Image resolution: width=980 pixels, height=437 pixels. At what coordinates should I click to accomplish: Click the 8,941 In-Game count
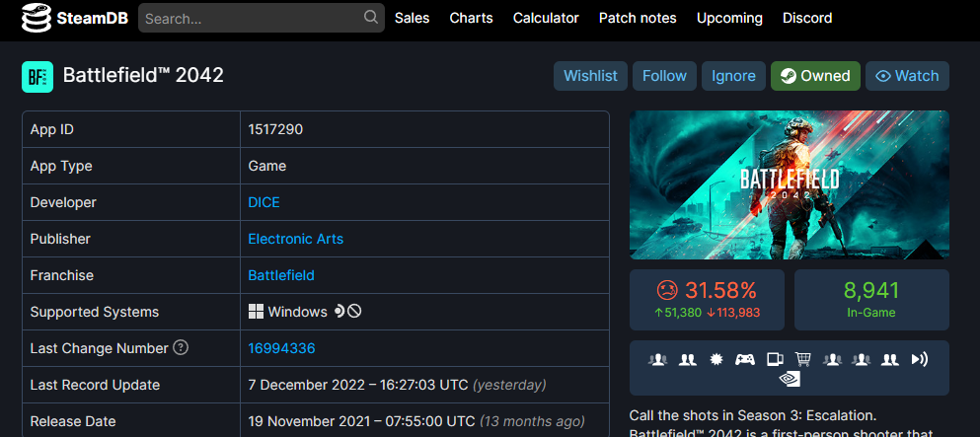pyautogui.click(x=871, y=290)
